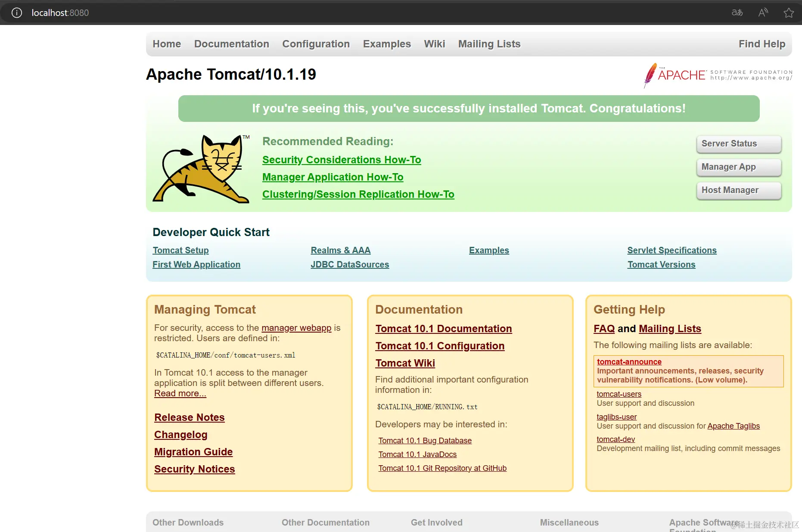Image resolution: width=802 pixels, height=532 pixels.
Task: Open the JDBC DataSources link
Action: click(350, 264)
